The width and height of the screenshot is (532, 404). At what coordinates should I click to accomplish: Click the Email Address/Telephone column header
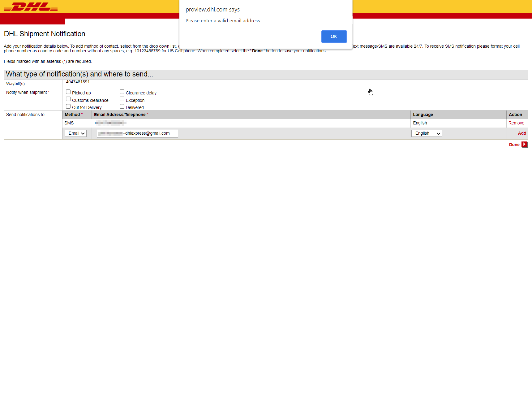coord(120,115)
